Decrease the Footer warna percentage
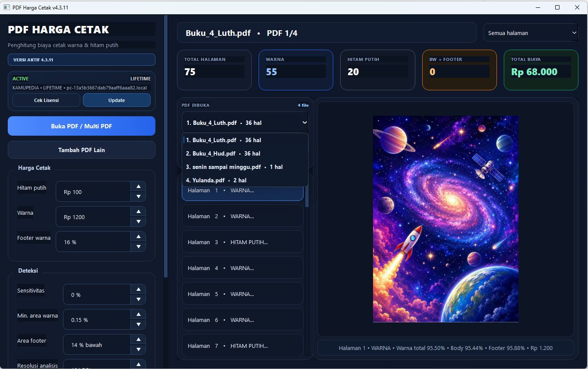The width and height of the screenshot is (588, 369). tap(138, 247)
